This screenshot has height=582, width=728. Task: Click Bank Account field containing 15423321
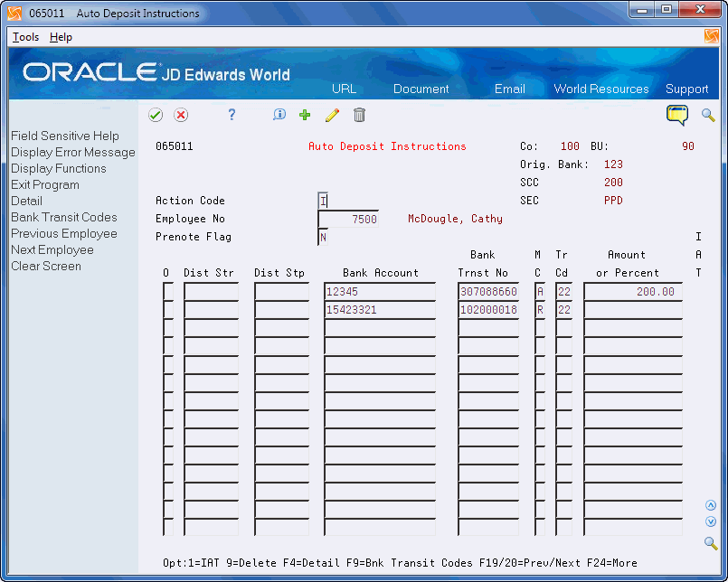tap(380, 310)
